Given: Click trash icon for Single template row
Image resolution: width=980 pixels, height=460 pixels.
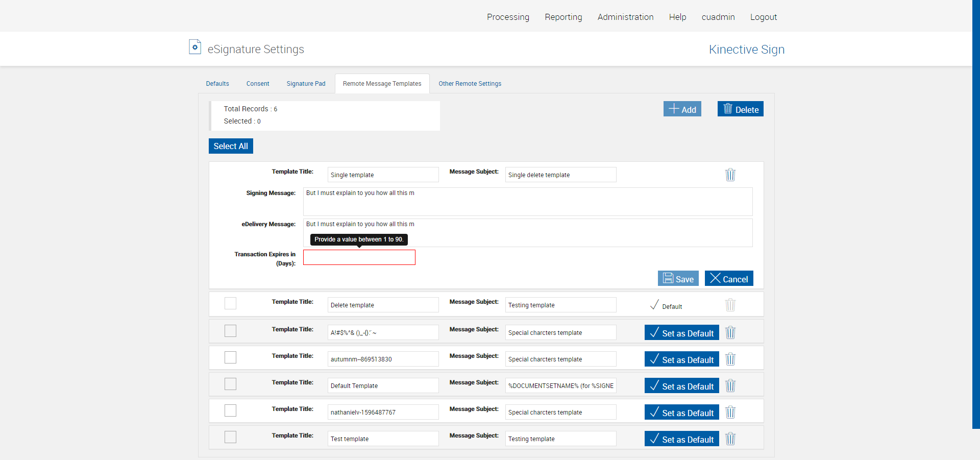Looking at the screenshot, I should click(730, 175).
